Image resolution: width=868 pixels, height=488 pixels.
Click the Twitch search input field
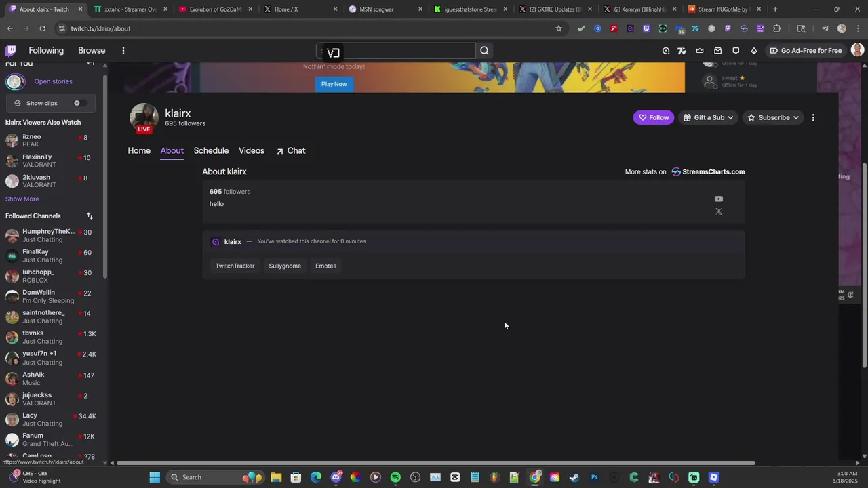(396, 51)
